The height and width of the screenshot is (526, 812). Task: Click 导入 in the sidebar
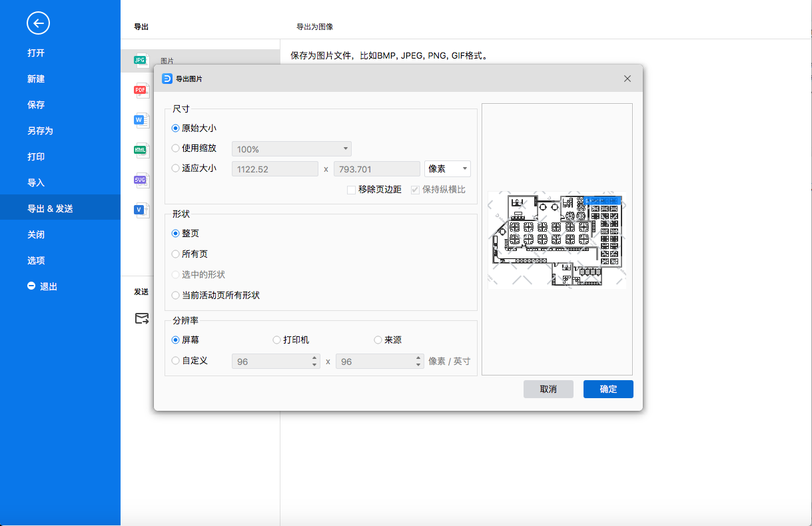point(36,182)
